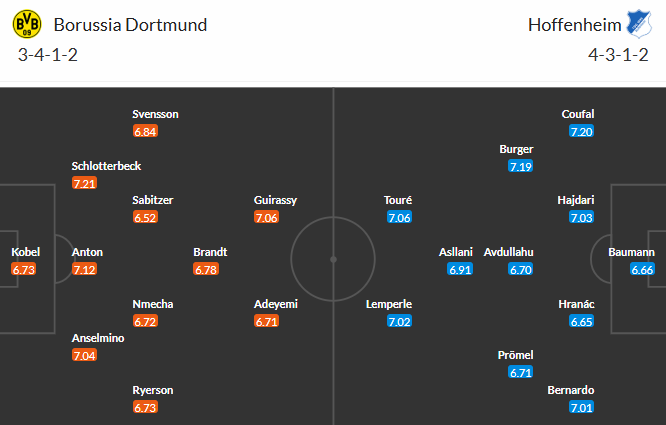
Task: Click Brandt's 6.78 rating badge
Action: point(206,269)
